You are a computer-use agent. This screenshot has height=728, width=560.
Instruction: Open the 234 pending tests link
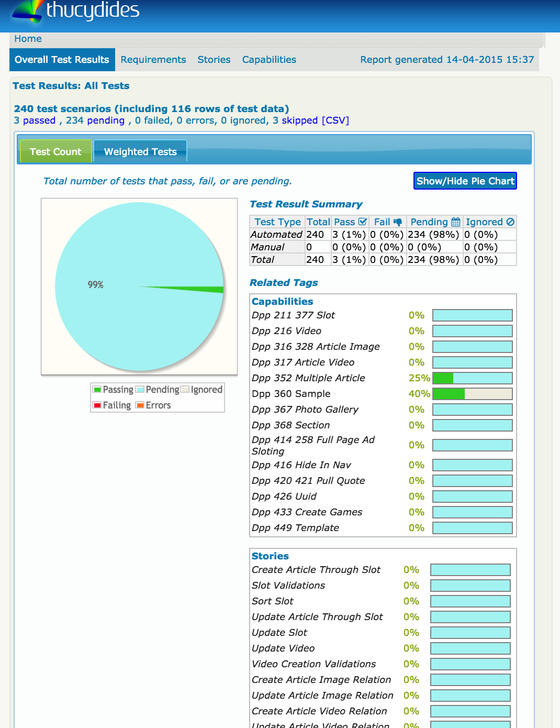pos(95,120)
